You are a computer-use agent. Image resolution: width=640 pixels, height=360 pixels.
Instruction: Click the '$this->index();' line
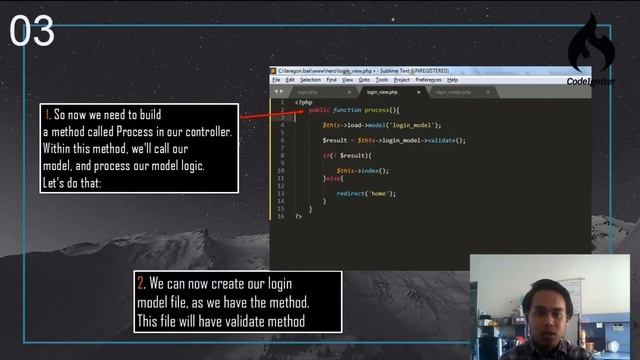tap(362, 171)
